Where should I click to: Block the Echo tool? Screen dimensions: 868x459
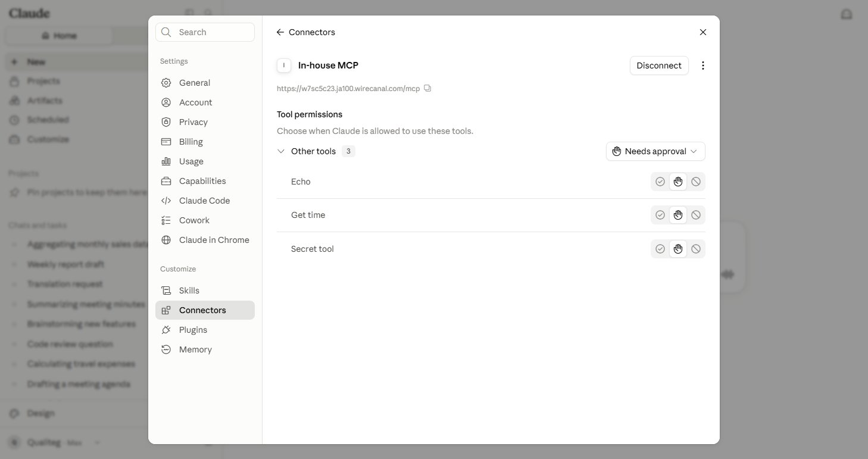pos(696,182)
